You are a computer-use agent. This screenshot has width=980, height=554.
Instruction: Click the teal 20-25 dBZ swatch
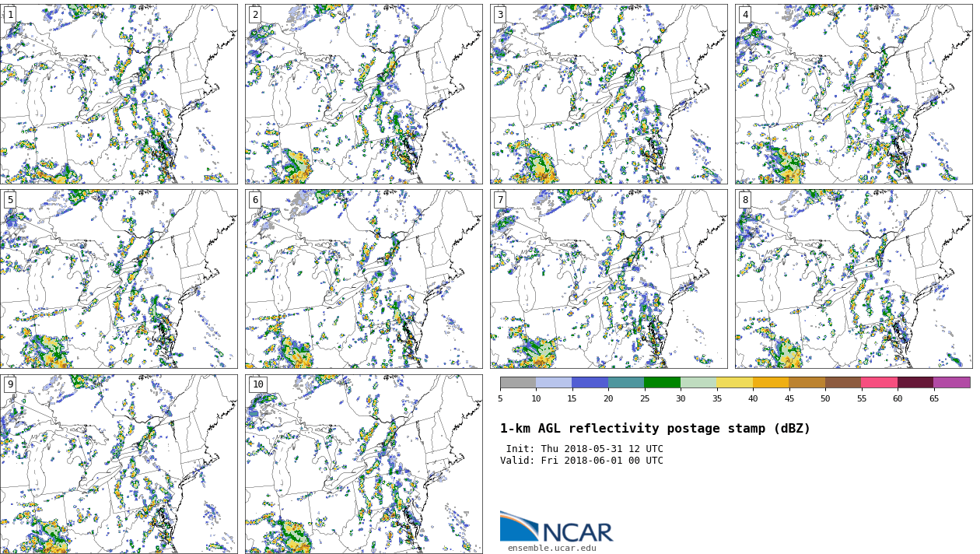coord(626,383)
